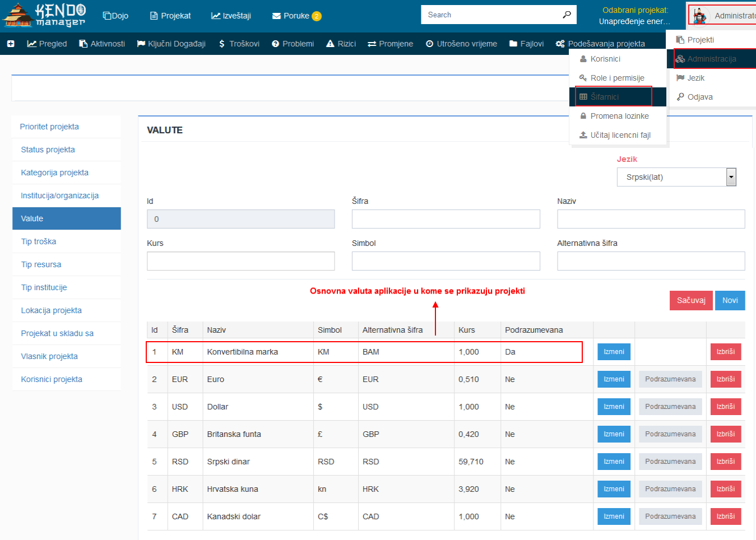Click the Novi button
The image size is (756, 540).
point(730,300)
